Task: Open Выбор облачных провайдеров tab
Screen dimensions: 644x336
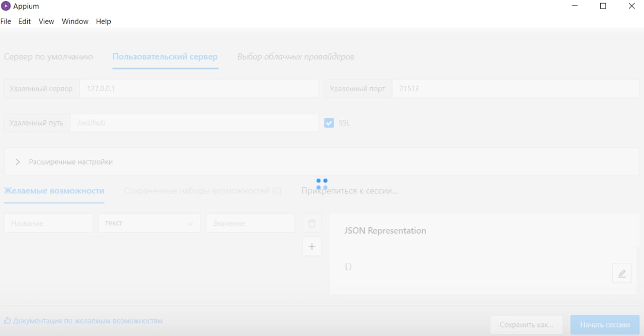Action: (296, 56)
